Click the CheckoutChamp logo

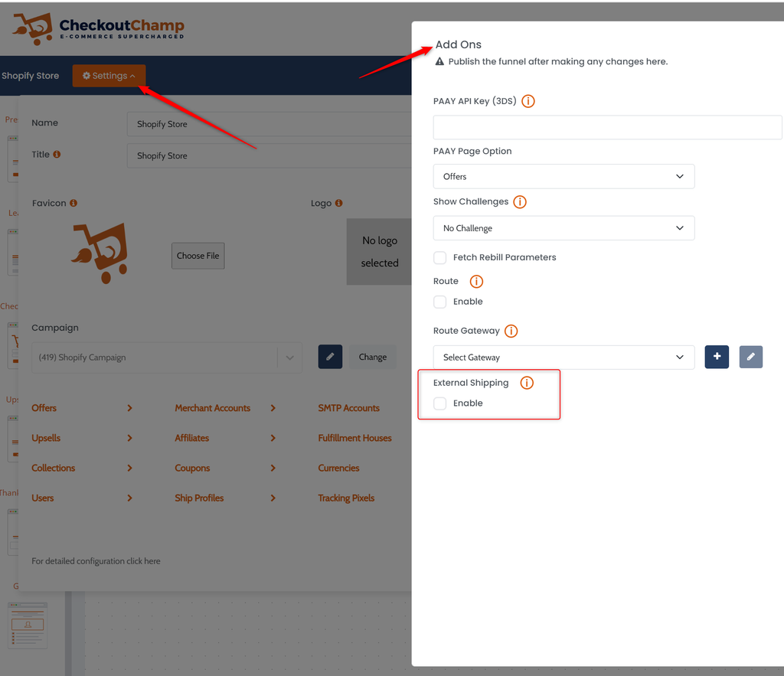click(98, 28)
